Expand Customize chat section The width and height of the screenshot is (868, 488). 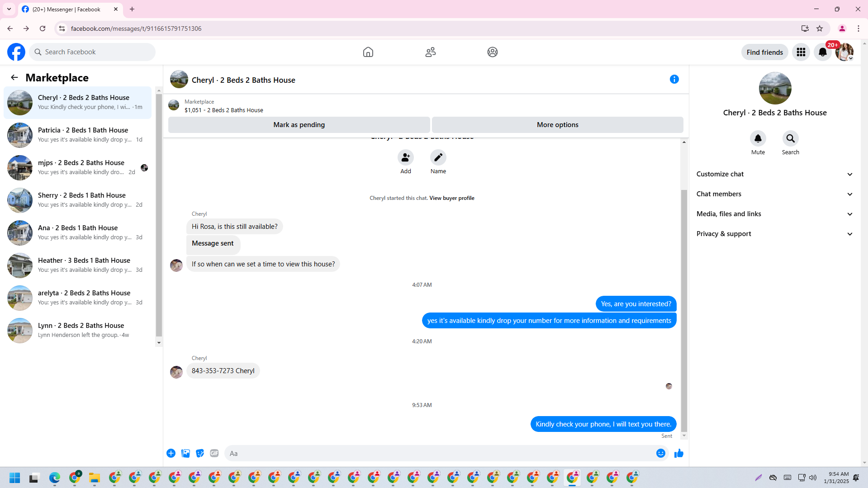[775, 174]
